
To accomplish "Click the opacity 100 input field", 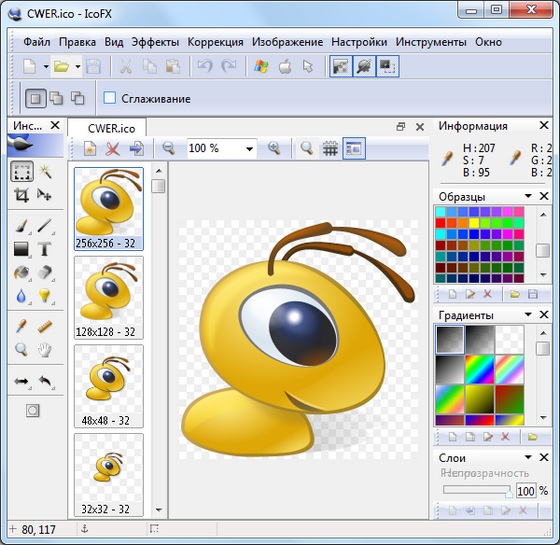I will pyautogui.click(x=526, y=491).
